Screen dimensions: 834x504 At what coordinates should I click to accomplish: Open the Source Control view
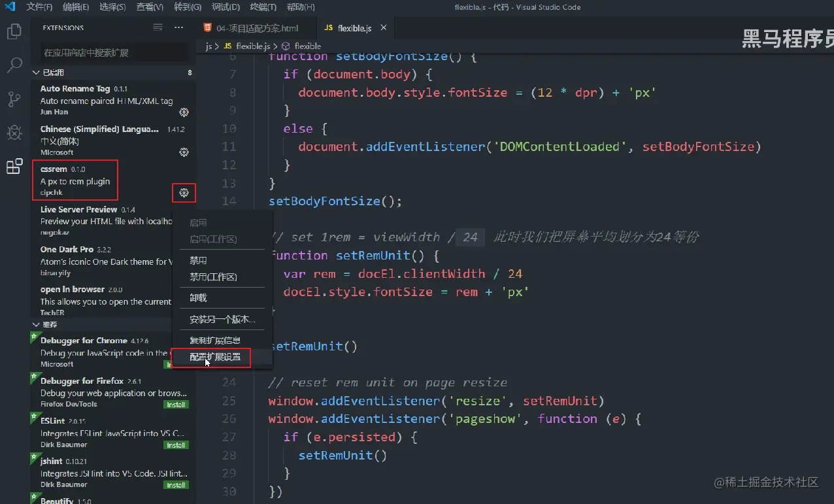[x=14, y=99]
